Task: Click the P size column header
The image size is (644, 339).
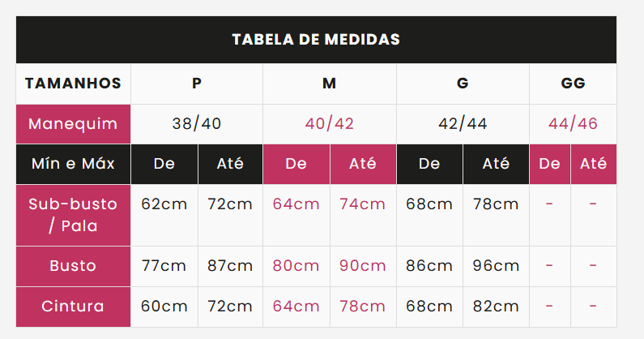Action: pyautogui.click(x=197, y=84)
